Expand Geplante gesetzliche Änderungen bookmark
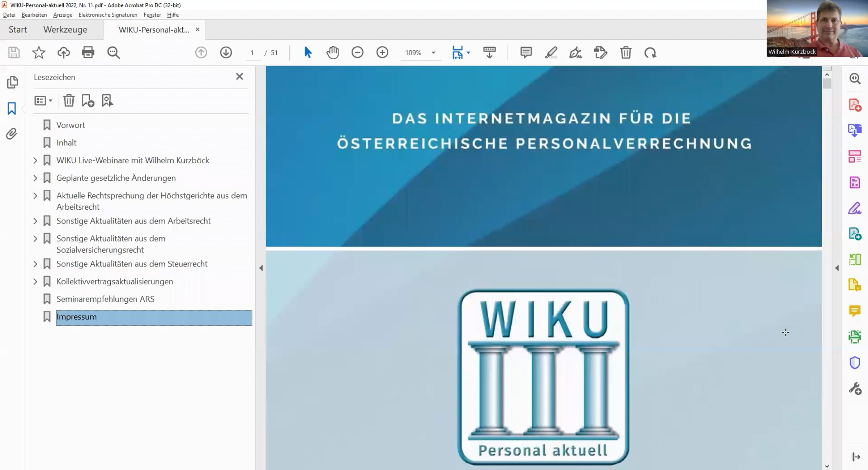Image resolution: width=868 pixels, height=470 pixels. (x=35, y=178)
